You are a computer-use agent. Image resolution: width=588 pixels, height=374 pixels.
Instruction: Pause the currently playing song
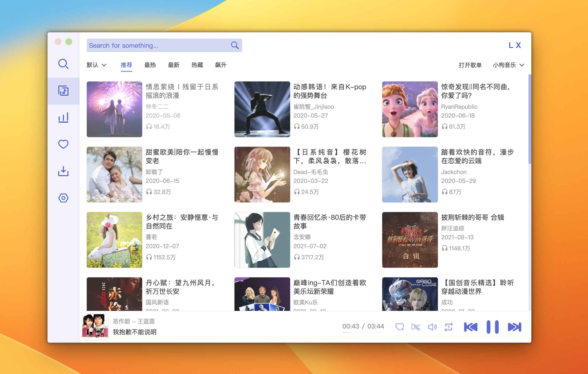tap(492, 327)
